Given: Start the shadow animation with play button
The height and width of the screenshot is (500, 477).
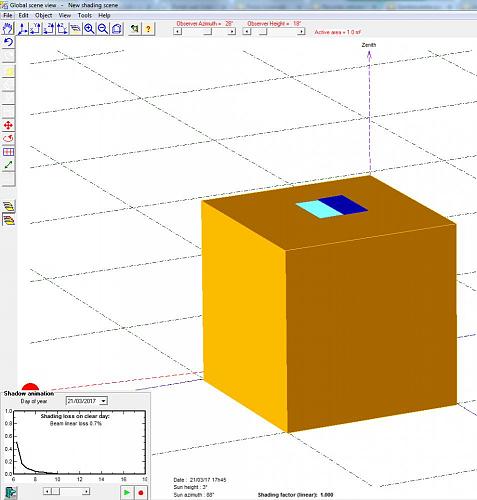Looking at the screenshot, I should coord(127,492).
